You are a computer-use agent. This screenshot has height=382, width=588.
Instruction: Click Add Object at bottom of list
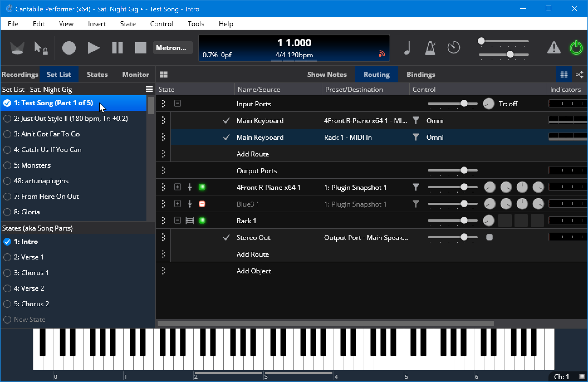point(253,271)
